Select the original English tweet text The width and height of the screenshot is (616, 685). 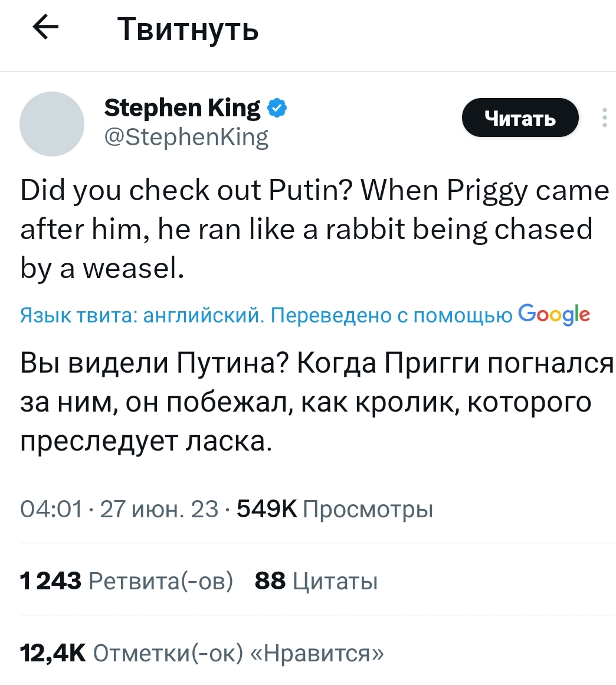[x=307, y=229]
